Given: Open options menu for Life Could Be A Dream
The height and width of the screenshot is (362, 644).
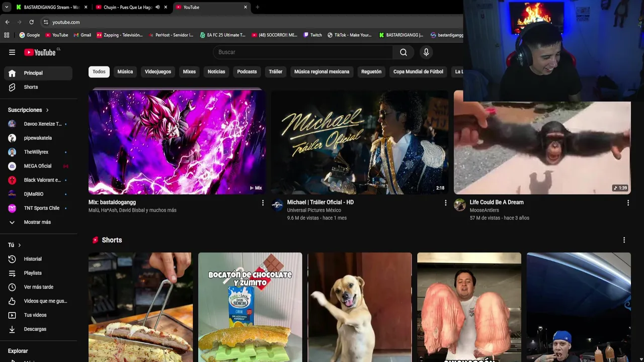Looking at the screenshot, I should pos(628,203).
